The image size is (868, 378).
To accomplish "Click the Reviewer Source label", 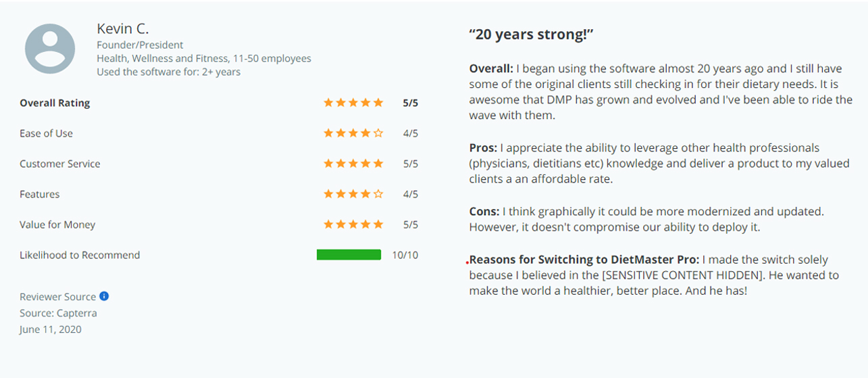I will [x=57, y=297].
